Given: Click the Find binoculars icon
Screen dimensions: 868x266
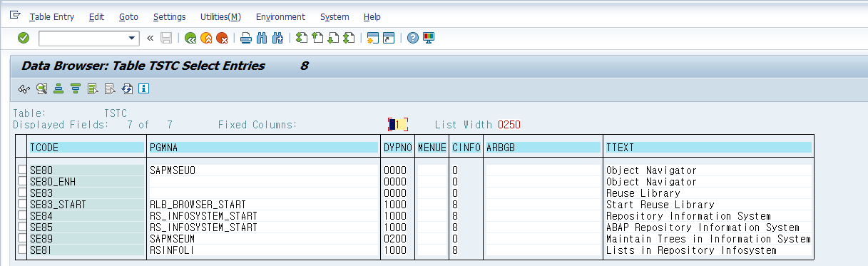Looking at the screenshot, I should [262, 38].
